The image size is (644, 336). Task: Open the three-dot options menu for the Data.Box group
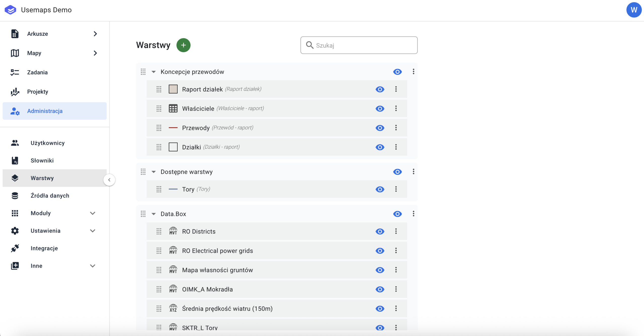click(x=413, y=214)
